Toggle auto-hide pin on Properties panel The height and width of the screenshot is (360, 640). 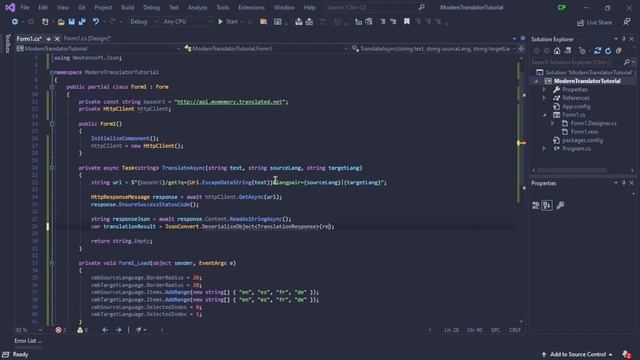click(x=623, y=183)
